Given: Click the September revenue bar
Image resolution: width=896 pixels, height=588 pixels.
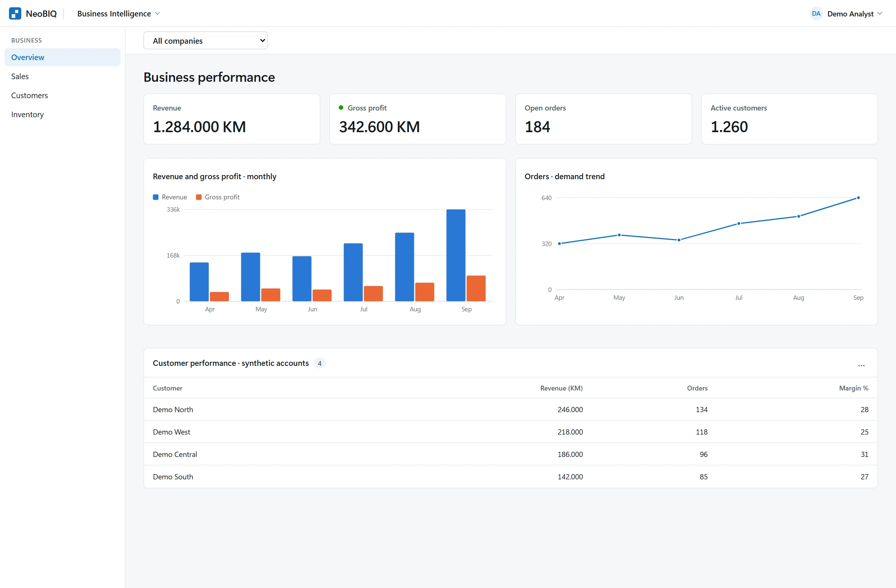Looking at the screenshot, I should [455, 255].
